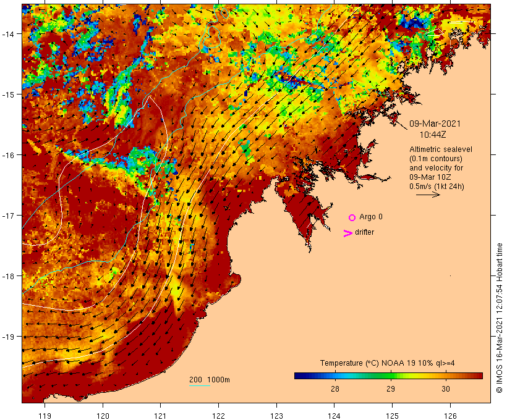
Task: Click the '123' longitude axis label
Action: click(x=276, y=416)
